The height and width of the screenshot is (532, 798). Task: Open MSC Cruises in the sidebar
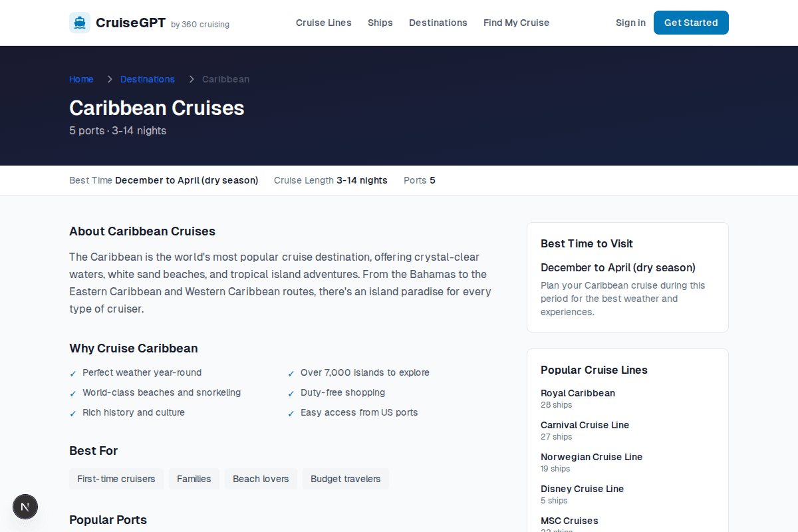tap(569, 521)
